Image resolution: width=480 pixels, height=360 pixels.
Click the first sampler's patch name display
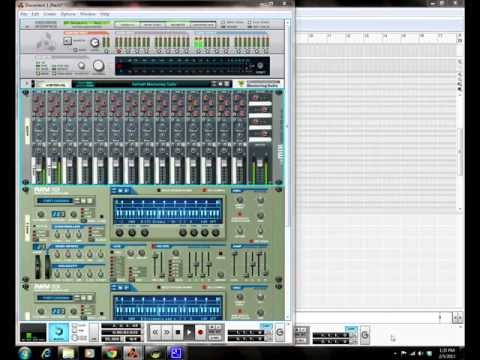55,201
